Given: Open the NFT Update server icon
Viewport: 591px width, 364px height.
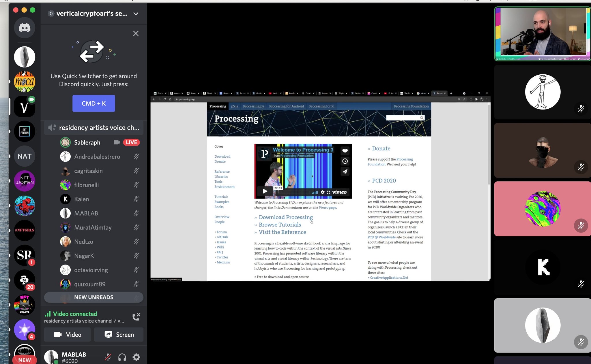Looking at the screenshot, I should coord(25,305).
